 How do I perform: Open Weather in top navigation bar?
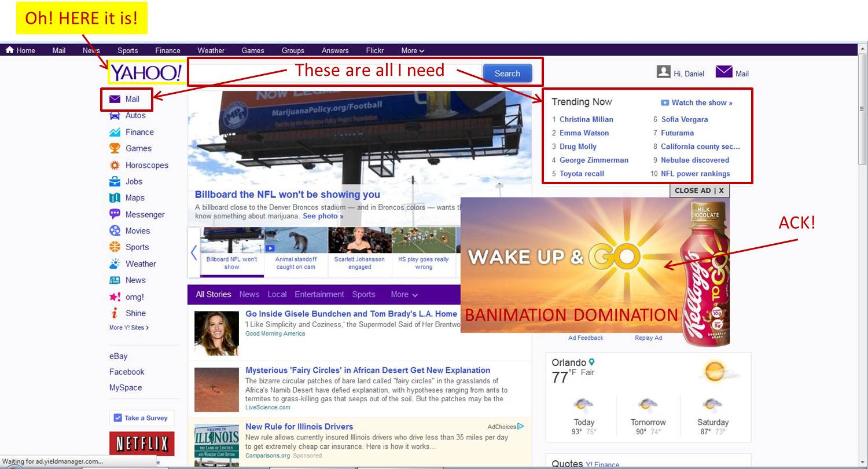[211, 50]
